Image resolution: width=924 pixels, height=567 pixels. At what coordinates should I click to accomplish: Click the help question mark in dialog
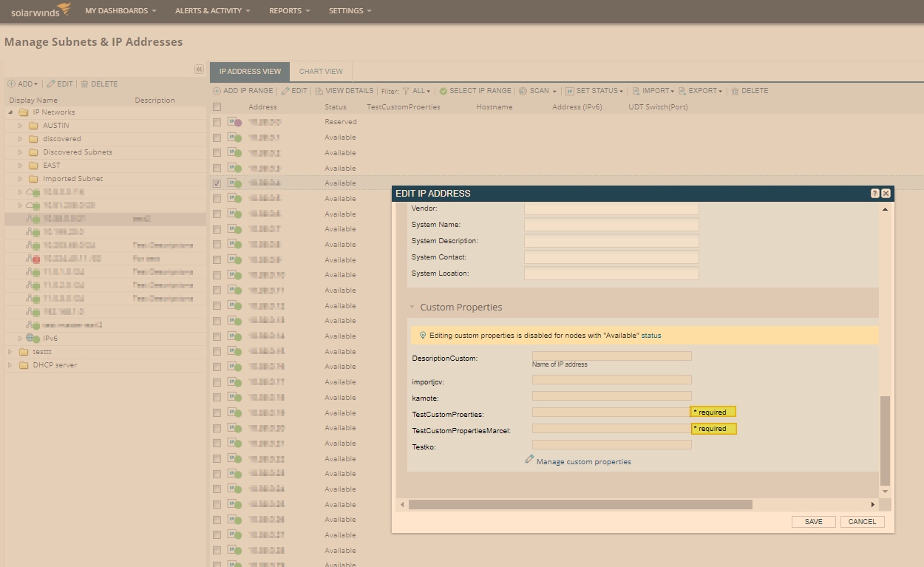[874, 193]
